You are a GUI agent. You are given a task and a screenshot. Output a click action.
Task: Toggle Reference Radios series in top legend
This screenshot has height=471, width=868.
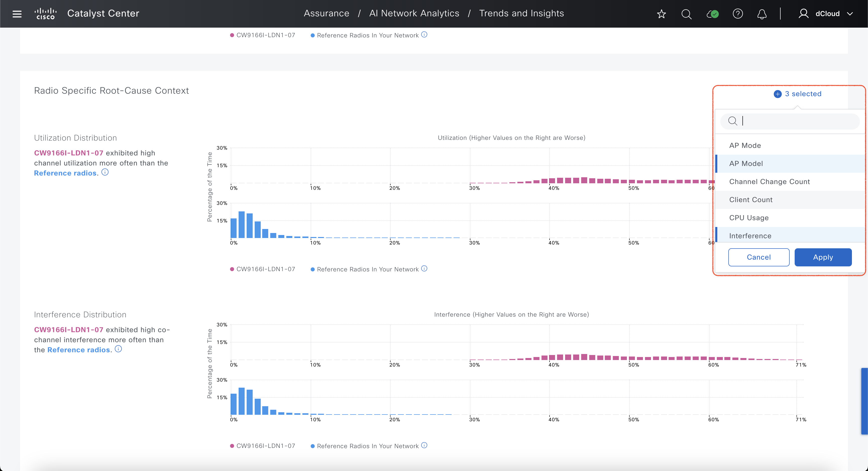click(365, 35)
